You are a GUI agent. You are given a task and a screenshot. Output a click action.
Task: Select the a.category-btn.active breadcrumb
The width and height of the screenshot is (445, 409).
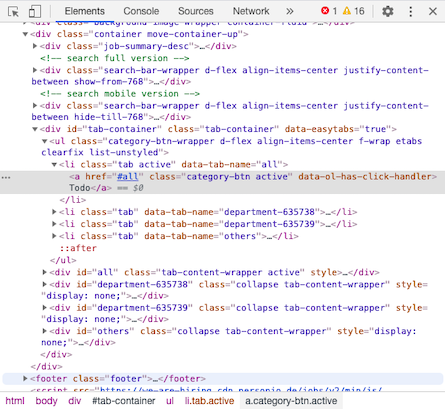click(291, 401)
